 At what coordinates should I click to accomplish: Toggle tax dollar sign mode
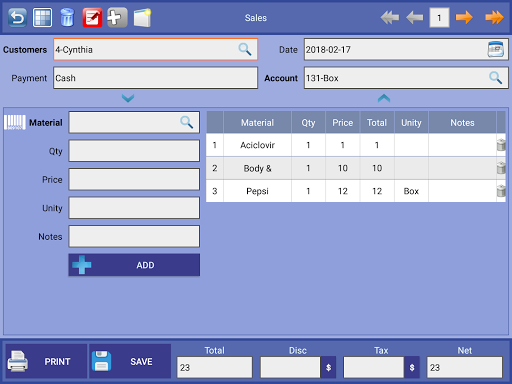click(412, 367)
